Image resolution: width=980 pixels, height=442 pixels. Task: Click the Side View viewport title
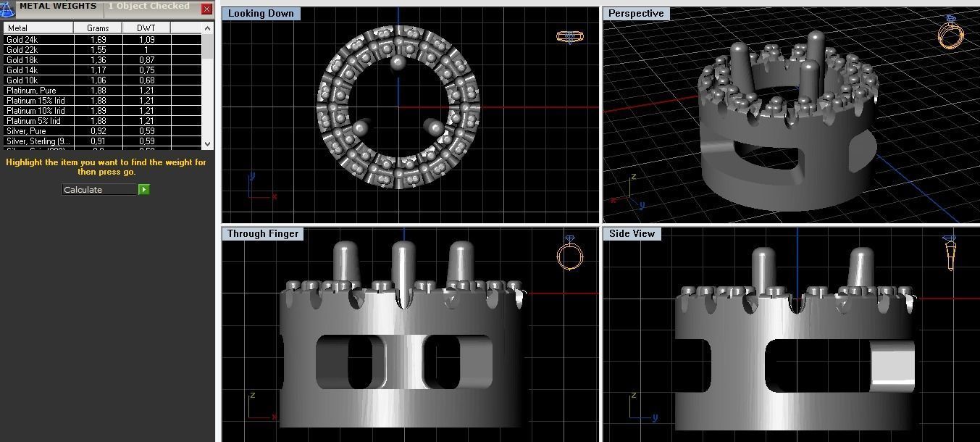[632, 233]
